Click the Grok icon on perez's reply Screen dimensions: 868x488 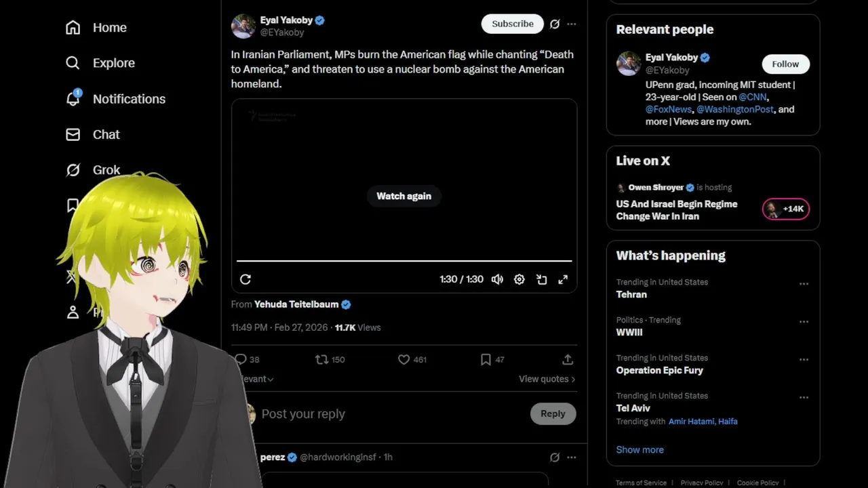coord(555,457)
